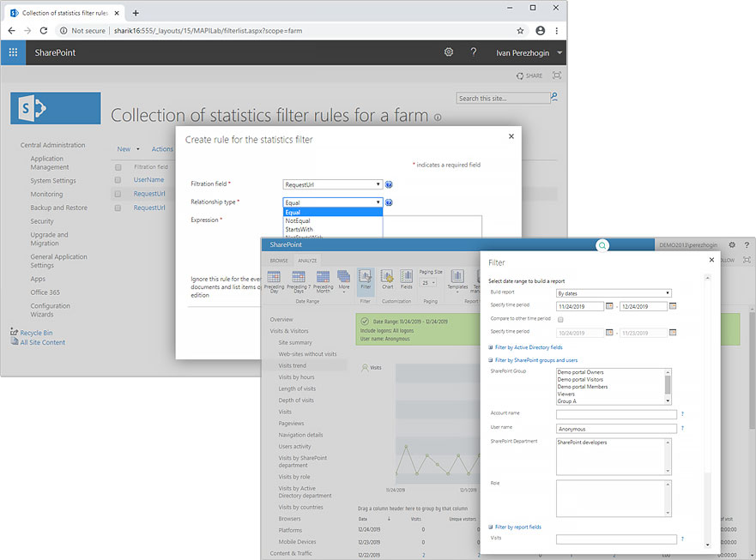Tick the checkbox for the UserName rule row
Image resolution: width=756 pixels, height=560 pixels.
[118, 180]
